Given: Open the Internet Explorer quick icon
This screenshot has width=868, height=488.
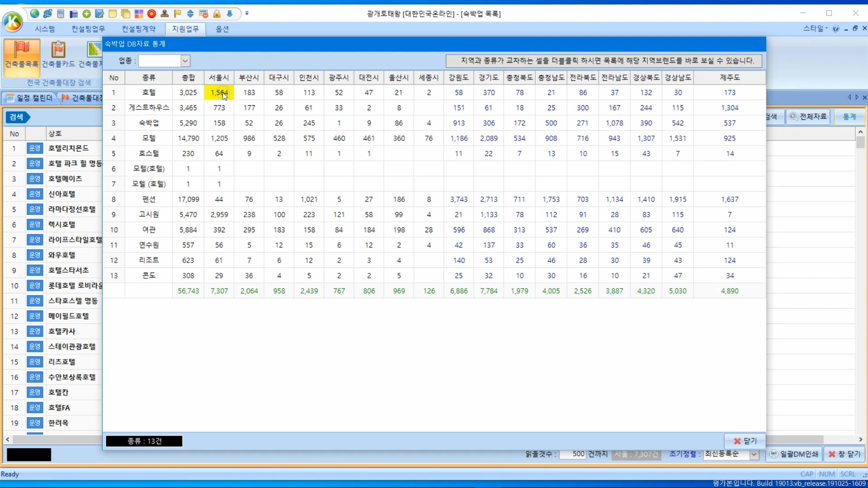Looking at the screenshot, I should pyautogui.click(x=47, y=14).
